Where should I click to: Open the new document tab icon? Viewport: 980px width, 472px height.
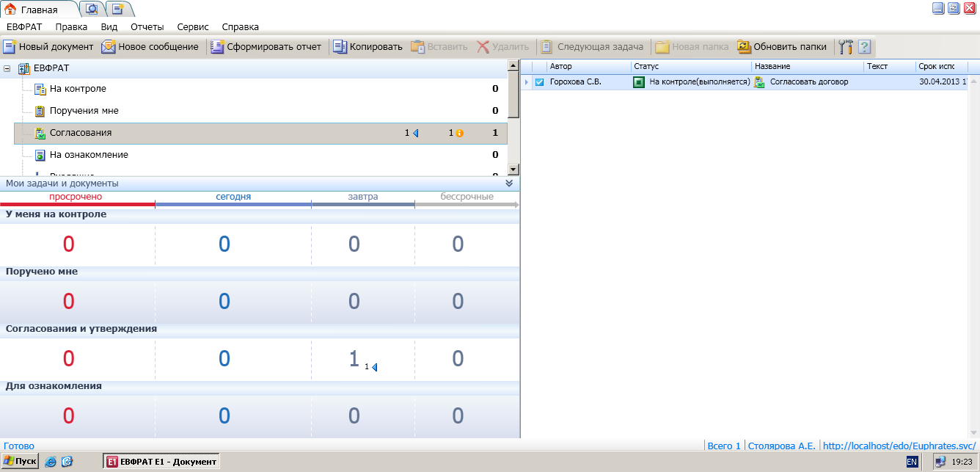click(118, 10)
